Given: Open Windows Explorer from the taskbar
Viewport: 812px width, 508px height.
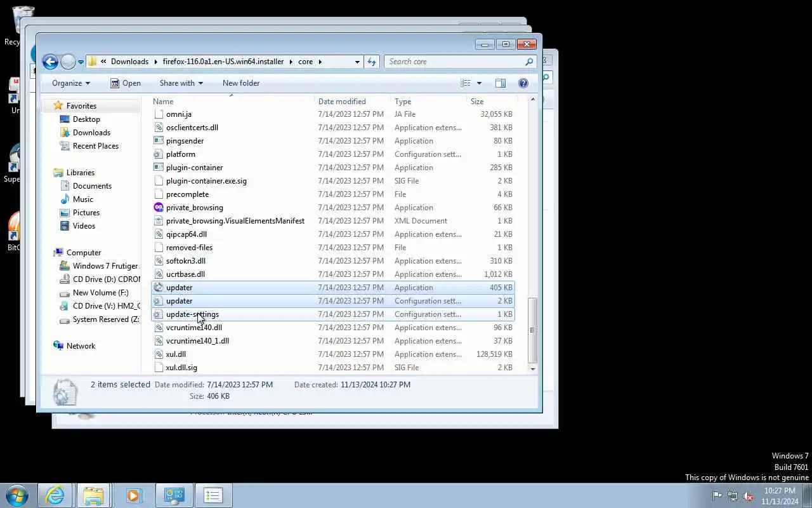Looking at the screenshot, I should pyautogui.click(x=93, y=495).
